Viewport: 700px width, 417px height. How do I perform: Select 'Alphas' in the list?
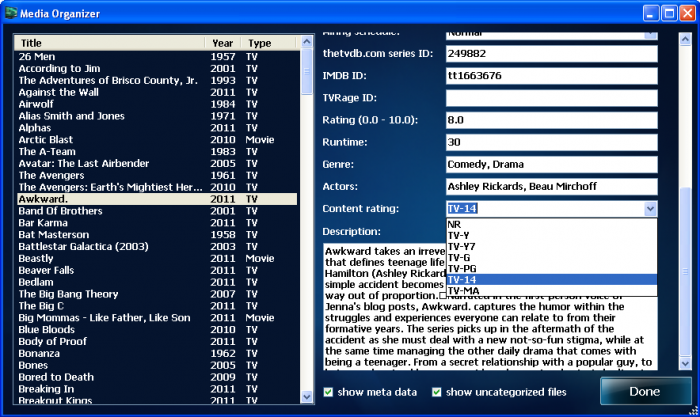click(x=157, y=128)
